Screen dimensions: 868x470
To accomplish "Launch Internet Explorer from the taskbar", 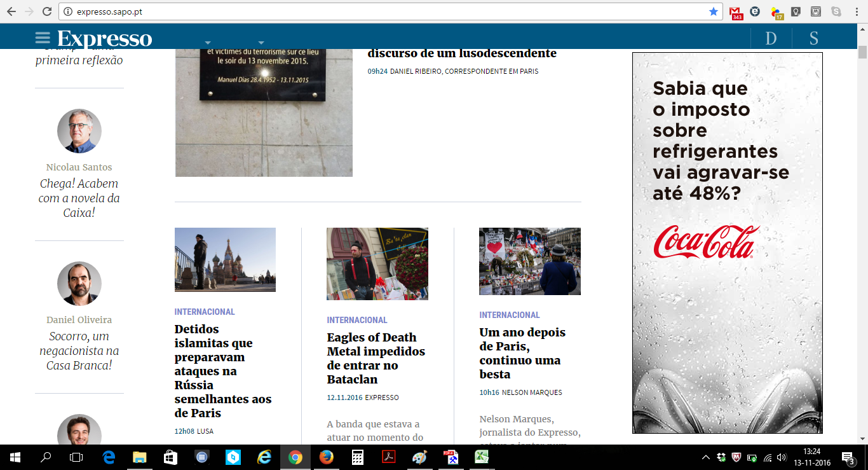I will (x=264, y=457).
